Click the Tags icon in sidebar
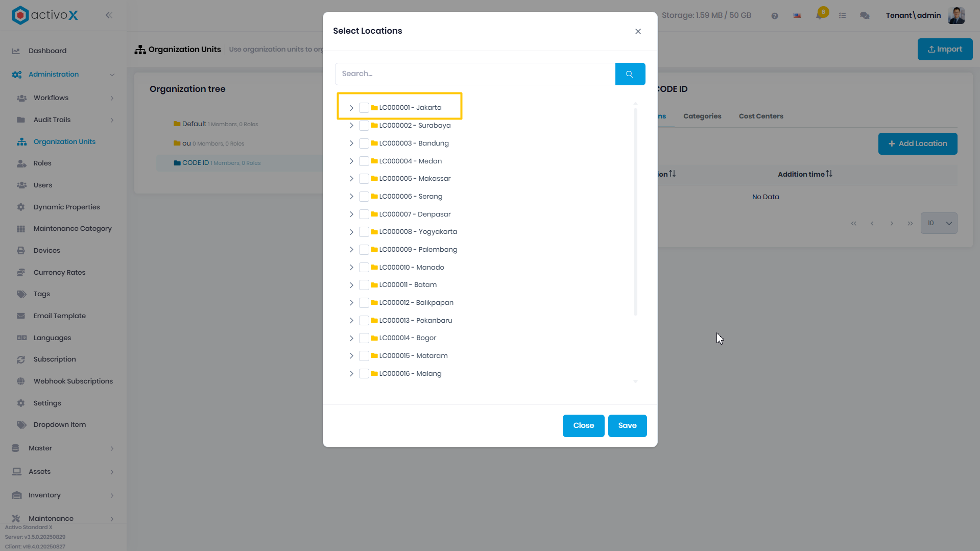Viewport: 980px width, 551px height. tap(21, 294)
